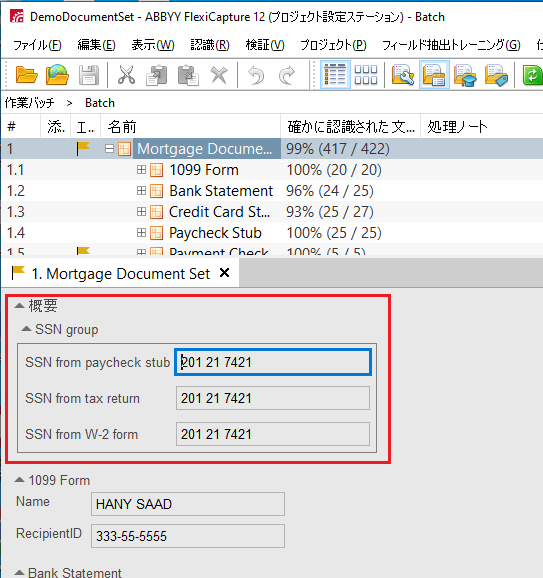Open the 認識(R) menu
This screenshot has width=543, height=578.
click(210, 45)
